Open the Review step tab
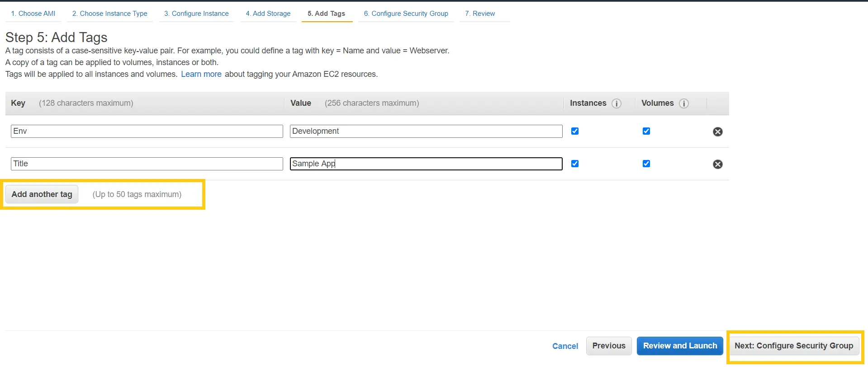Screen dimensions: 868x367 [480, 14]
